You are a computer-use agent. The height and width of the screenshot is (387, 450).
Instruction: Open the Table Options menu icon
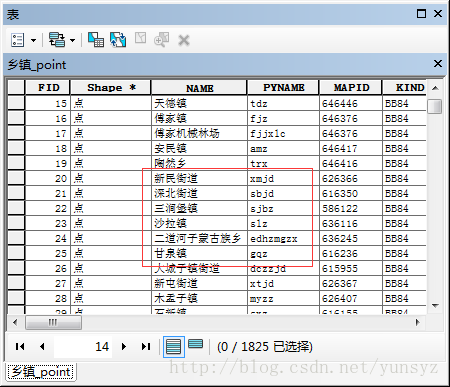click(17, 40)
